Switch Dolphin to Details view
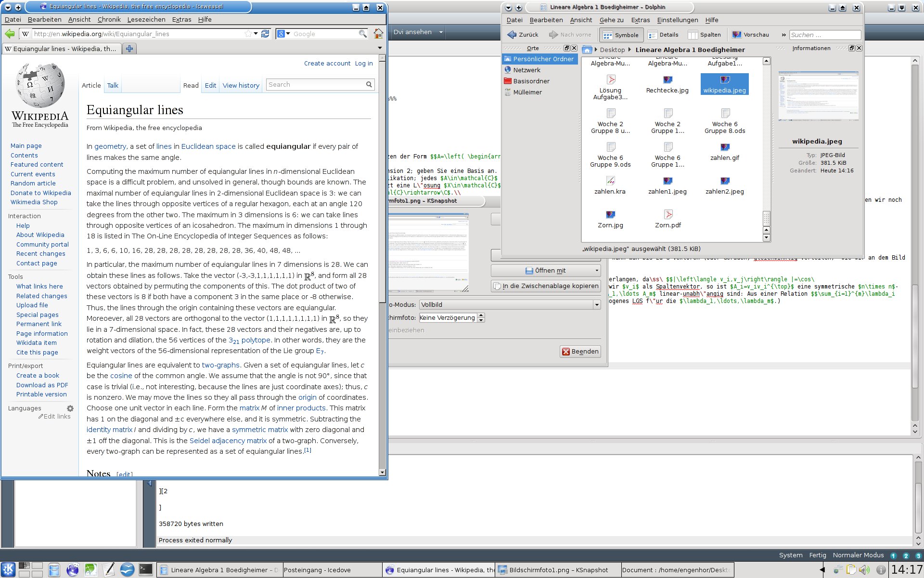This screenshot has height=578, width=924. pos(663,35)
